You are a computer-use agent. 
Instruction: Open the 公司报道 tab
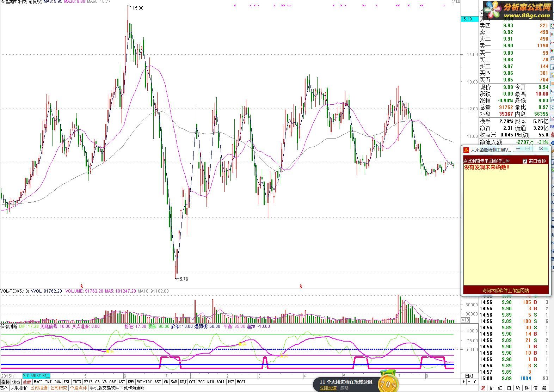39,388
